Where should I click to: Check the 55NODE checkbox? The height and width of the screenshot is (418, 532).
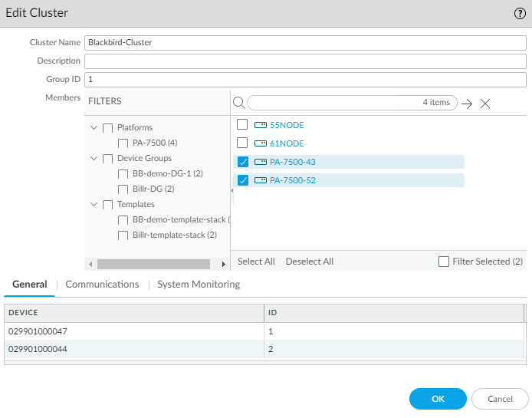[242, 124]
